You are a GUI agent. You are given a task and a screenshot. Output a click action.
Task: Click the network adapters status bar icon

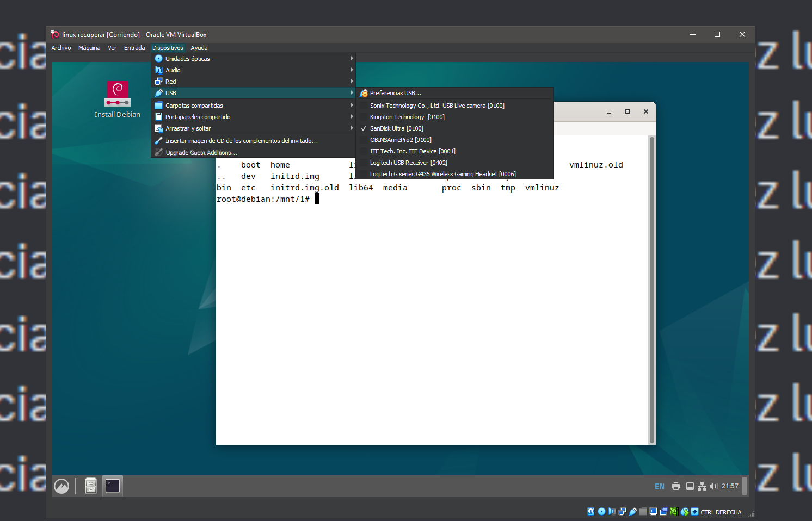622,511
